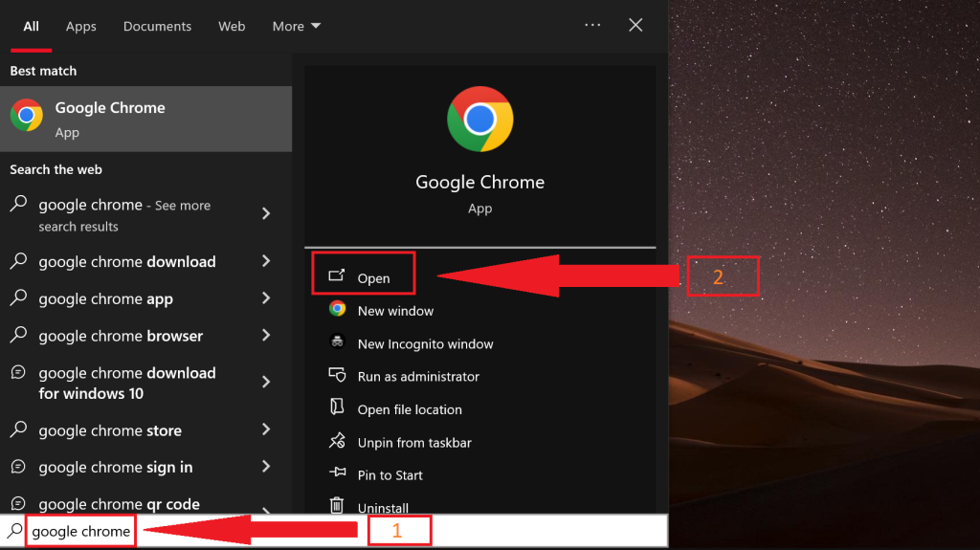Expand the download for windows 10 chevron

[266, 382]
